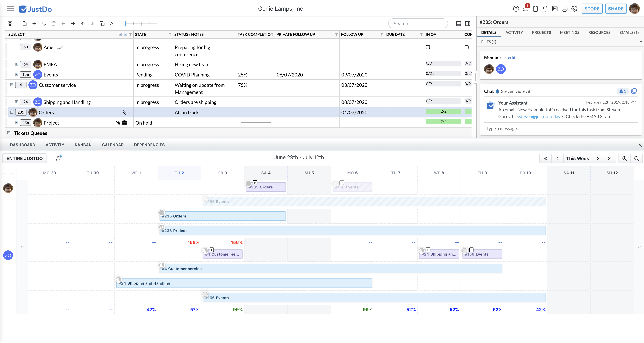Zoom in the calendar view
Screen dimensions: 644x343
624,158
